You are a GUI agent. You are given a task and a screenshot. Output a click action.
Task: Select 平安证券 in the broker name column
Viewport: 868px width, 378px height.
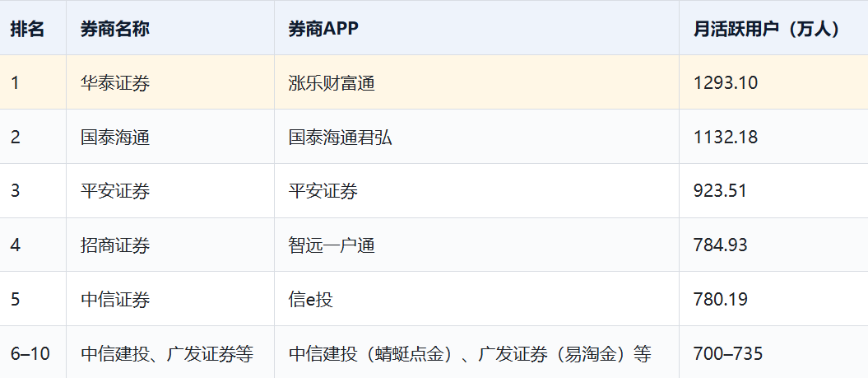point(170,191)
